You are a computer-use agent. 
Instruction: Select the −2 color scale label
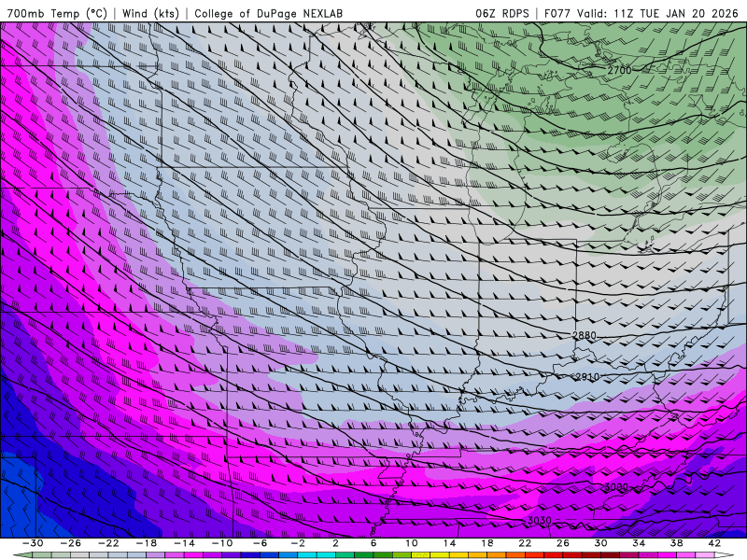pos(298,543)
